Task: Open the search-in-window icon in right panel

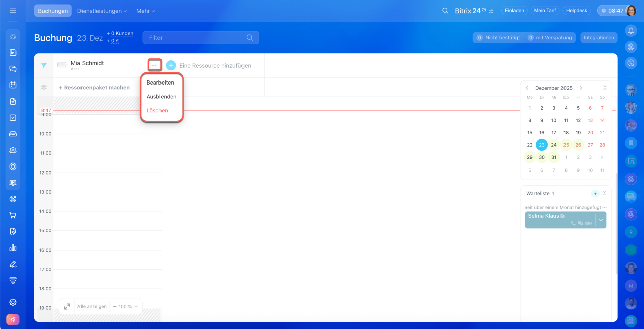Action: coord(631,161)
